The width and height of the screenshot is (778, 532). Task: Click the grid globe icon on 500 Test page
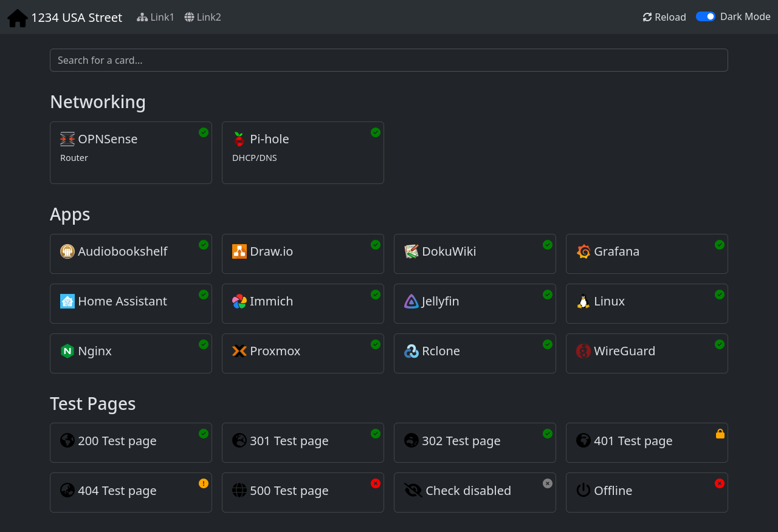click(239, 490)
